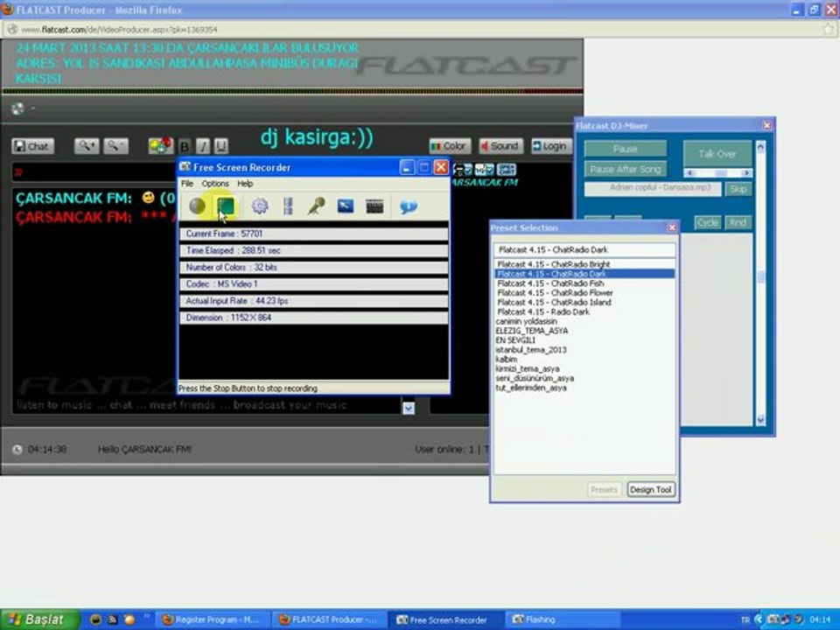The height and width of the screenshot is (630, 840).
Task: Click Pause in the Flatcast DJ-Mixer
Action: coord(625,149)
